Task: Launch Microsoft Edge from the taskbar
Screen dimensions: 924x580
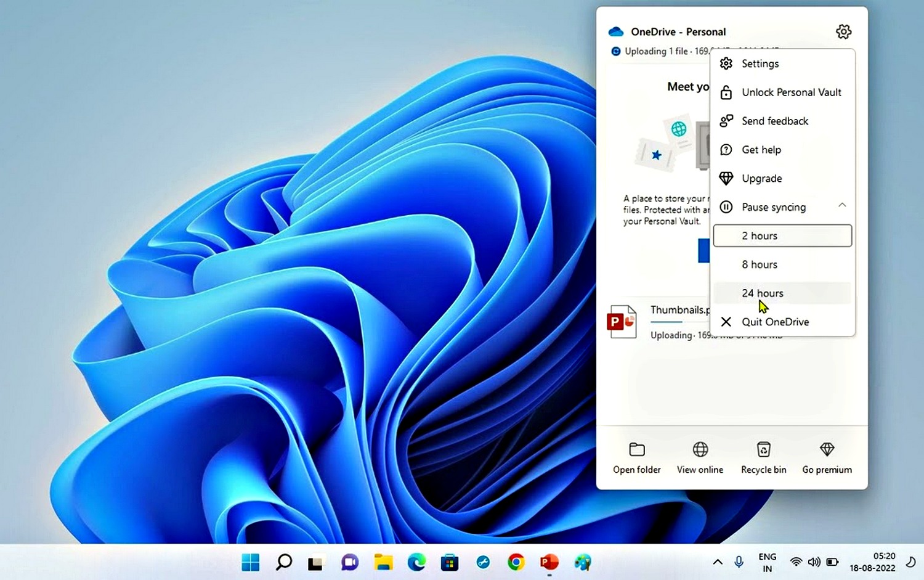Action: (416, 562)
